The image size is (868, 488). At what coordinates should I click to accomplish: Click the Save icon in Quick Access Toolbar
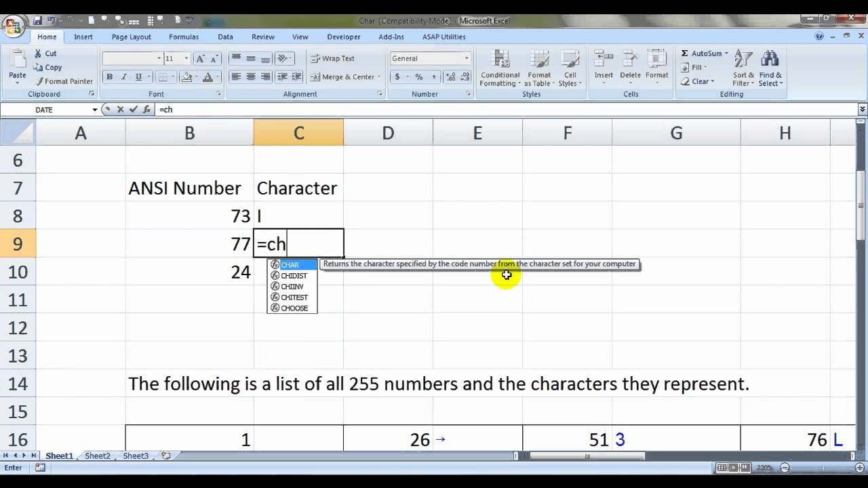37,21
